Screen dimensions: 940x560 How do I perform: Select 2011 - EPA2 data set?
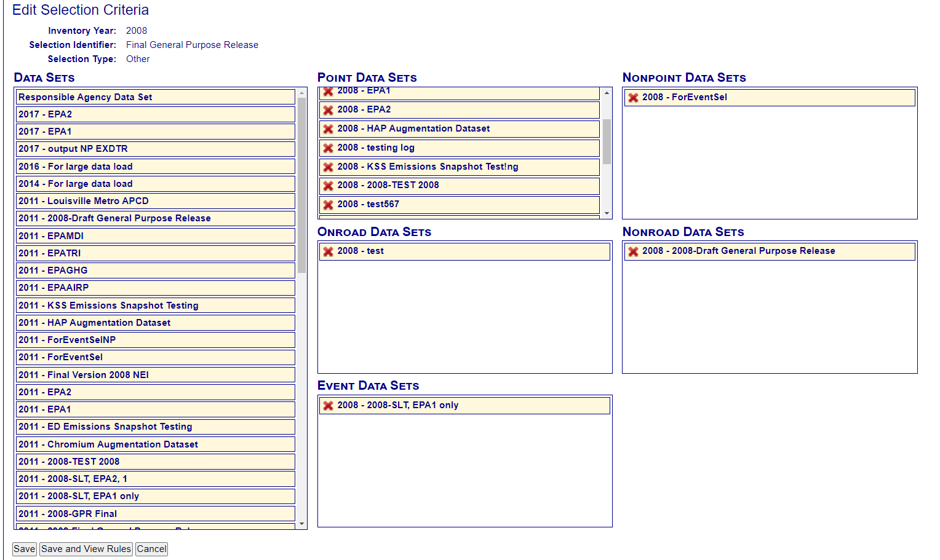156,392
